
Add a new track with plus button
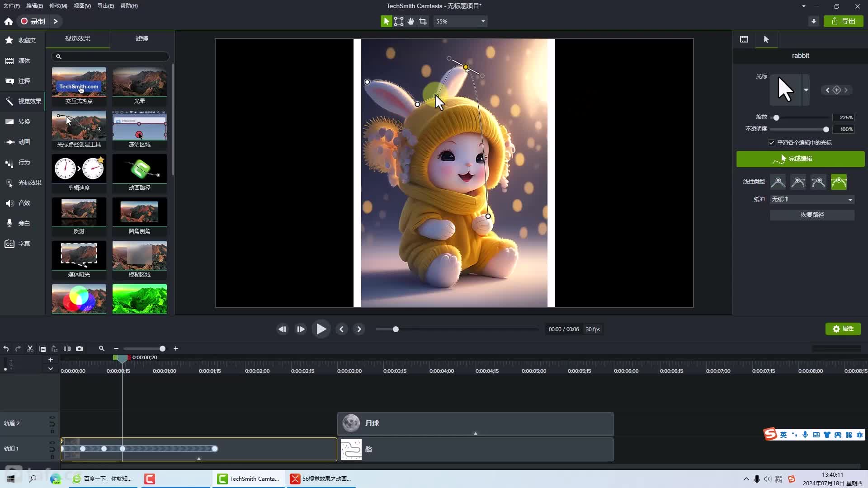pyautogui.click(x=51, y=360)
